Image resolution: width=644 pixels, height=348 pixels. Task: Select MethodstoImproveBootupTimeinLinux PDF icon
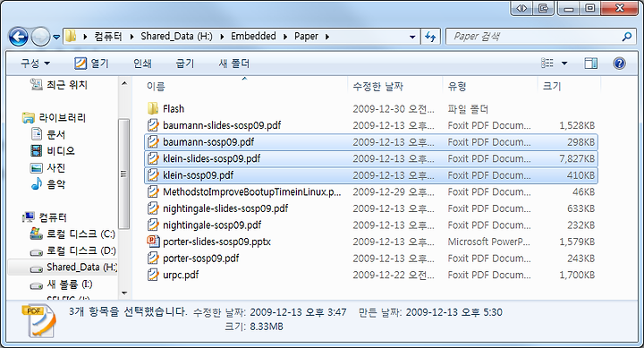(153, 191)
